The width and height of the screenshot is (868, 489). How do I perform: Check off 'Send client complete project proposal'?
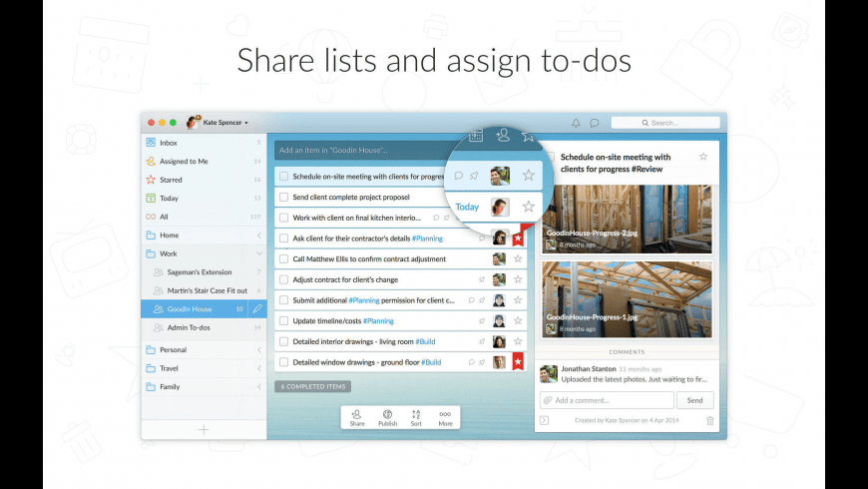[x=283, y=198]
